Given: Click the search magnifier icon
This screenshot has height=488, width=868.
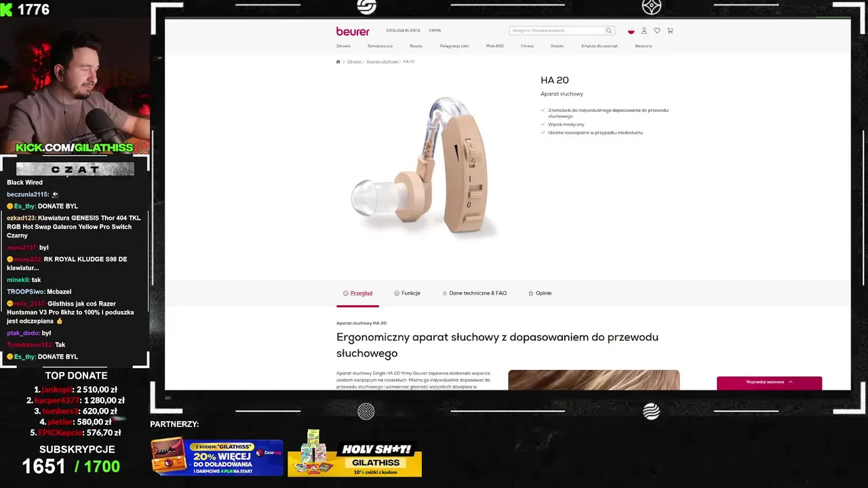Looking at the screenshot, I should (609, 30).
